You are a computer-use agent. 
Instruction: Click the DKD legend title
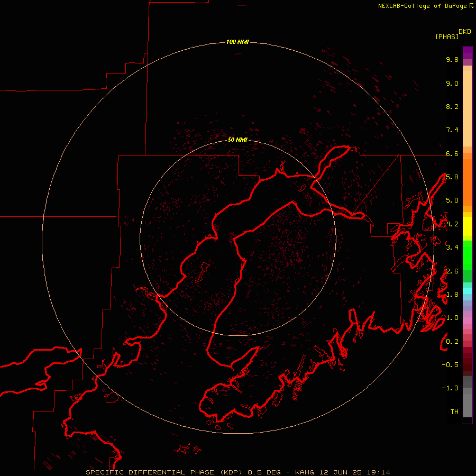pos(464,32)
